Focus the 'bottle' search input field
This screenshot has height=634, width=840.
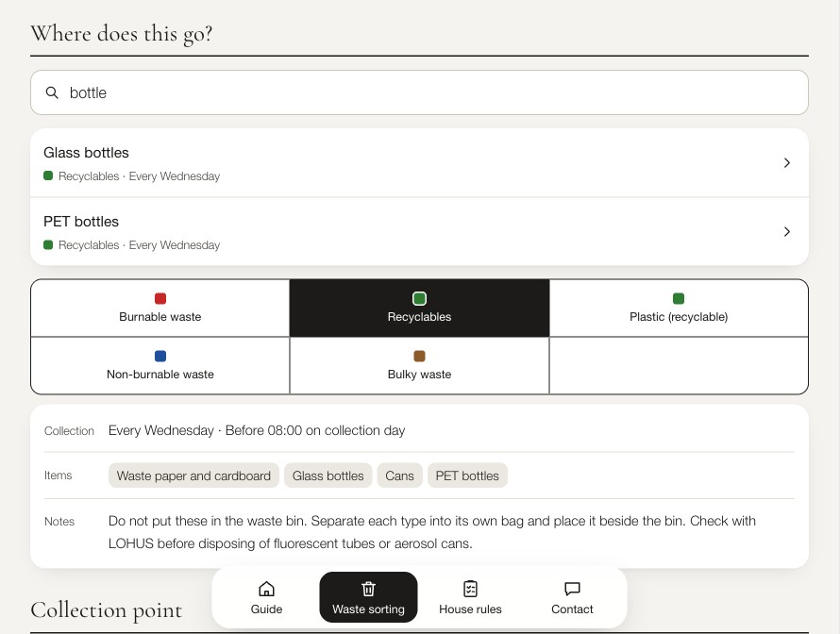click(x=419, y=92)
